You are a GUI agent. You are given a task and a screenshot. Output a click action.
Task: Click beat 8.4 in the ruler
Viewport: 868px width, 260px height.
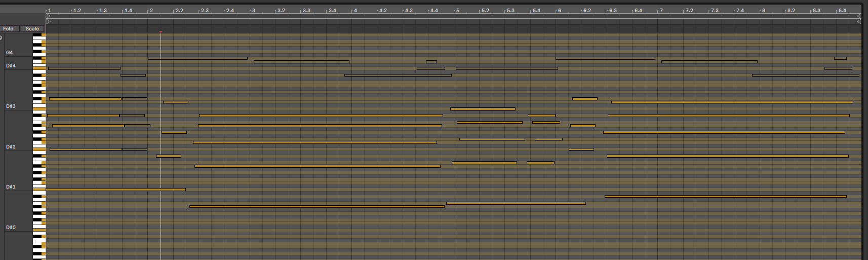point(842,10)
